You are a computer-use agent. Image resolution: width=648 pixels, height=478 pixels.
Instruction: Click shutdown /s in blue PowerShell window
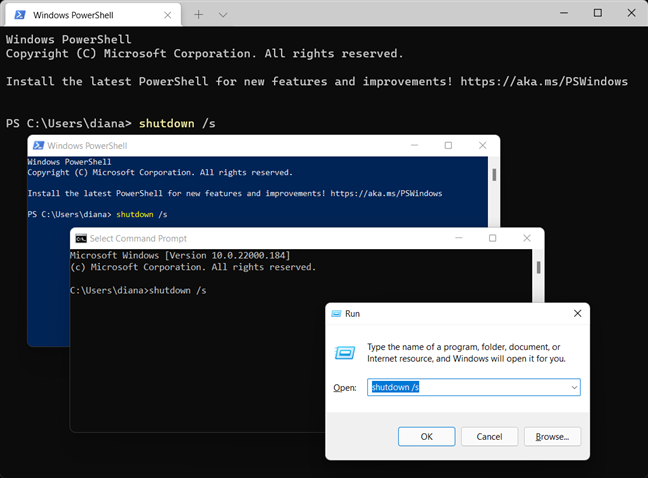[142, 214]
